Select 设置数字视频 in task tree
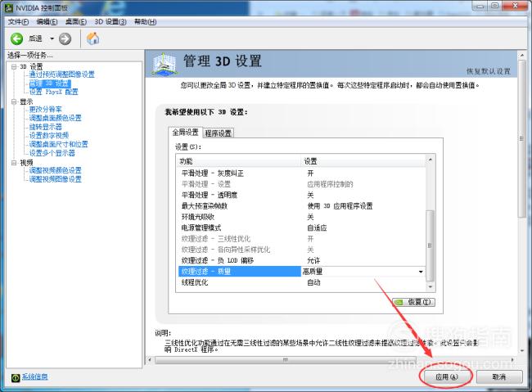Image resolution: width=532 pixels, height=392 pixels. click(49, 135)
